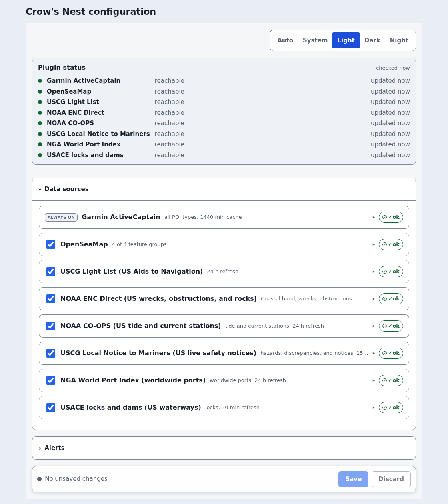The width and height of the screenshot is (448, 504).
Task: Click the green dot beside USCG Light List
Action: 40,102
